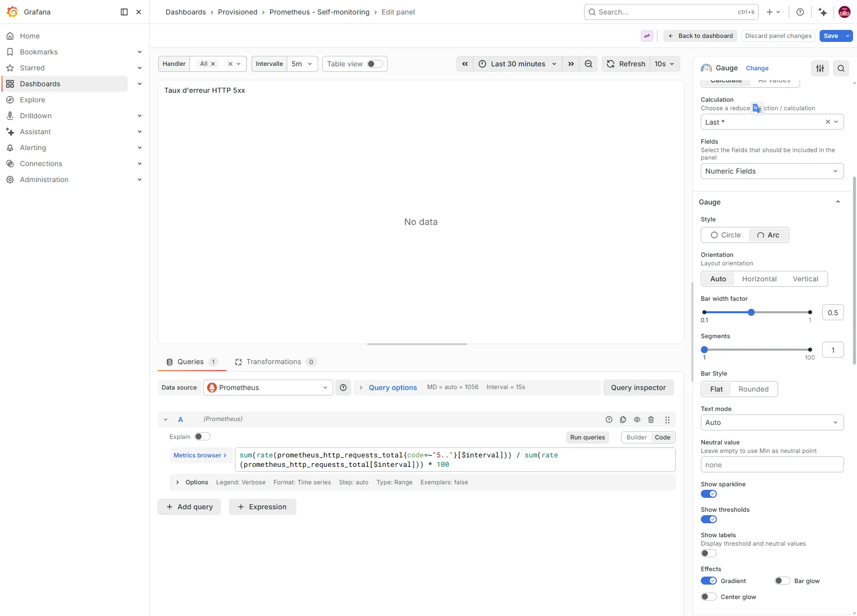The height and width of the screenshot is (616, 857).
Task: Open the Grafana Assistant sparkle icon in header
Action: coord(823,12)
